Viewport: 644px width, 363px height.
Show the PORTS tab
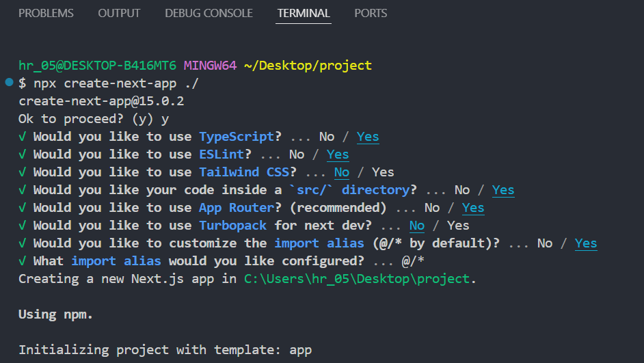pyautogui.click(x=371, y=13)
